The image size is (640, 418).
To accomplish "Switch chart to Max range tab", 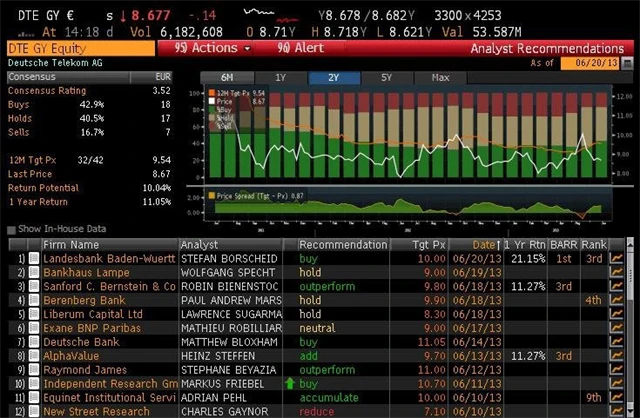I will click(x=439, y=77).
